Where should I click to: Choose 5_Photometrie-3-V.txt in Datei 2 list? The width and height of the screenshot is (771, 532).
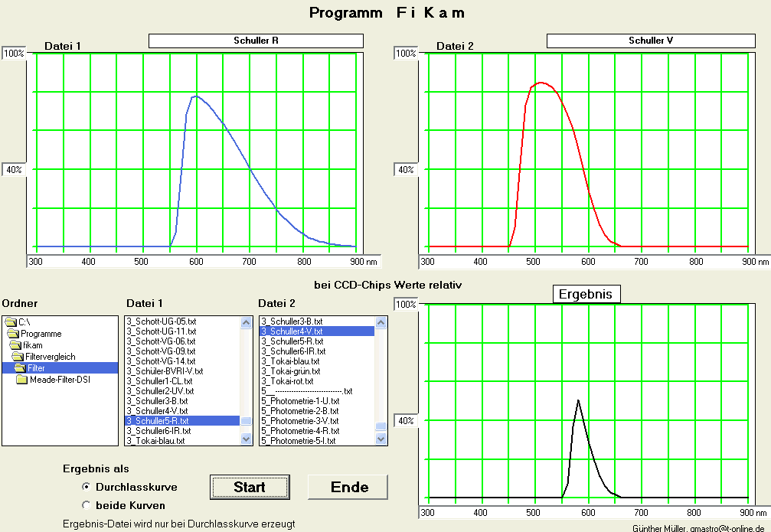point(299,420)
